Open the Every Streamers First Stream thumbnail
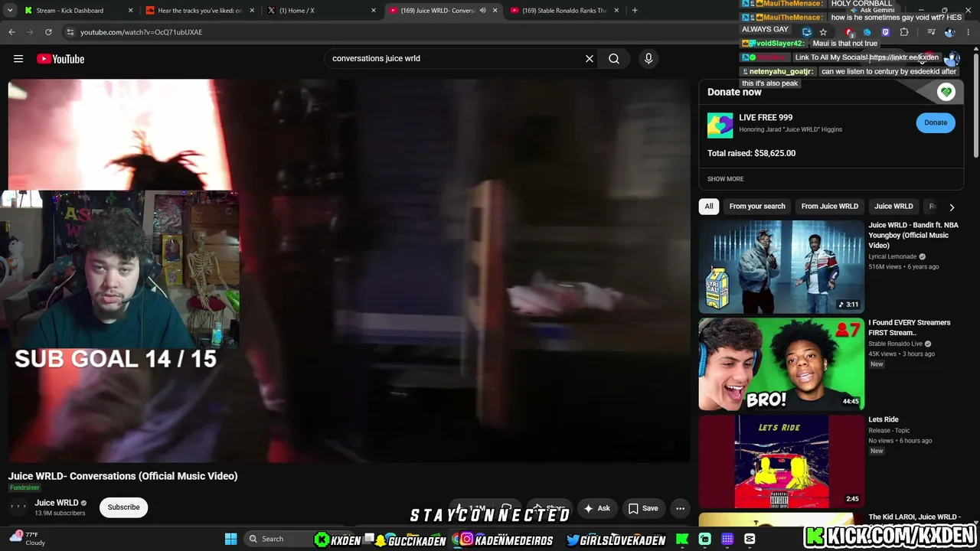Image resolution: width=980 pixels, height=551 pixels. 781,364
